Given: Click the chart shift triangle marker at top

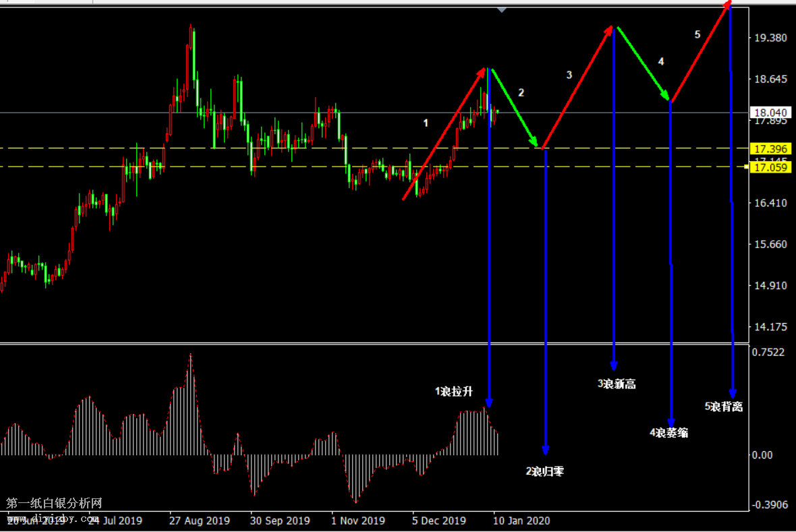Looking at the screenshot, I should [x=501, y=10].
